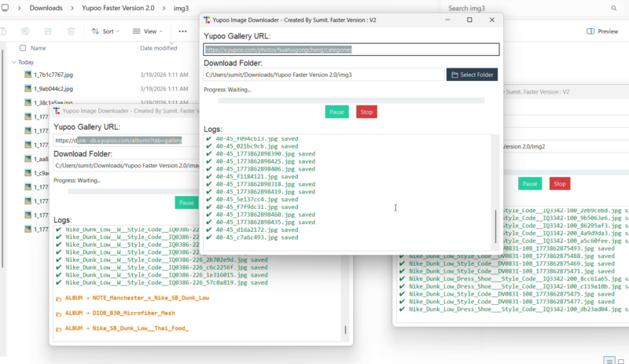Click checkmark beside 40-45_c7a6c493.jpg saved
Image resolution: width=629 pixels, height=364 pixels.
(x=208, y=237)
